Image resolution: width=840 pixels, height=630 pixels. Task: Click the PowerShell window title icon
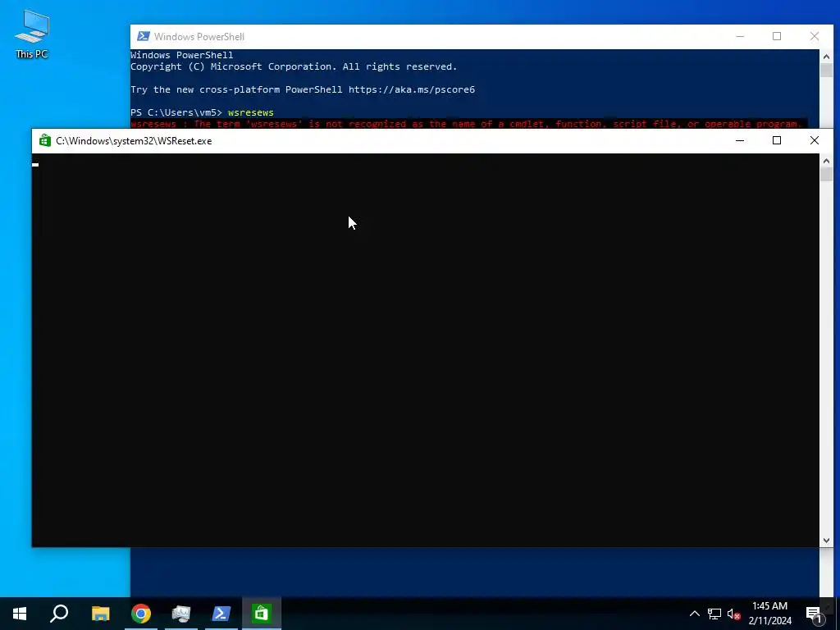pos(143,36)
